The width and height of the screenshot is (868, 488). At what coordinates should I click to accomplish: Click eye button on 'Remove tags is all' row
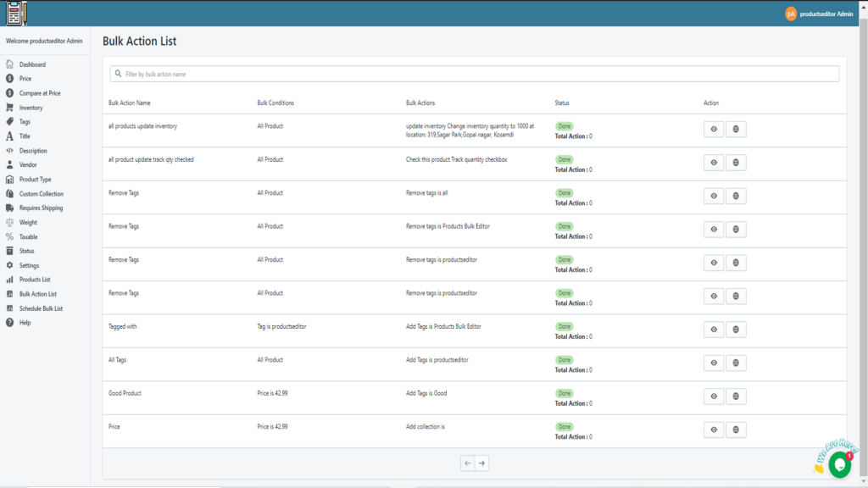[714, 196]
